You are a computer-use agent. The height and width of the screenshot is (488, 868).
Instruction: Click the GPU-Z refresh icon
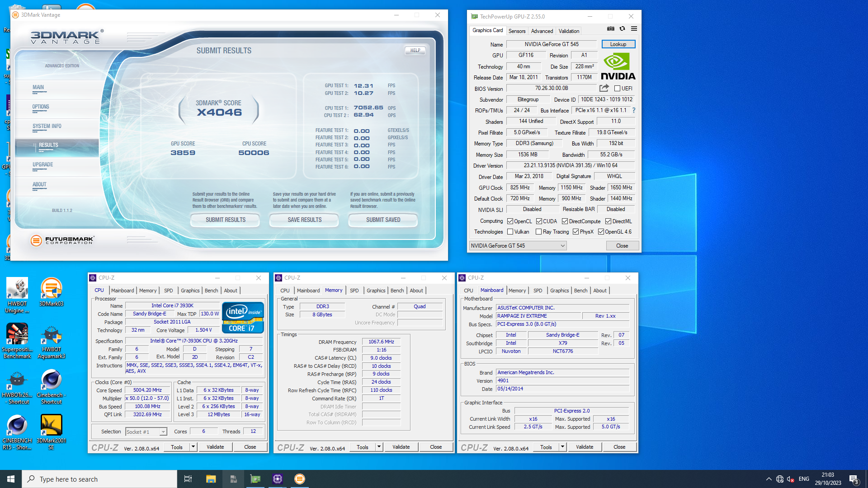pos(622,28)
